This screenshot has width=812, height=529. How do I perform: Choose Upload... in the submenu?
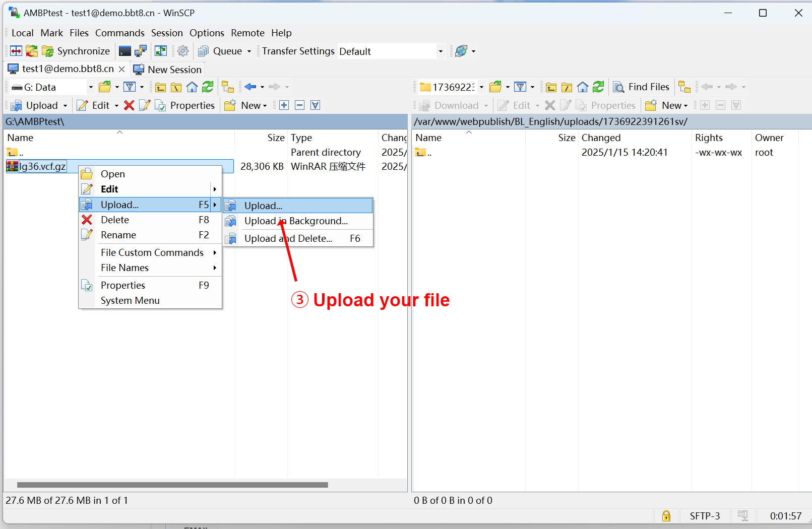(298, 206)
